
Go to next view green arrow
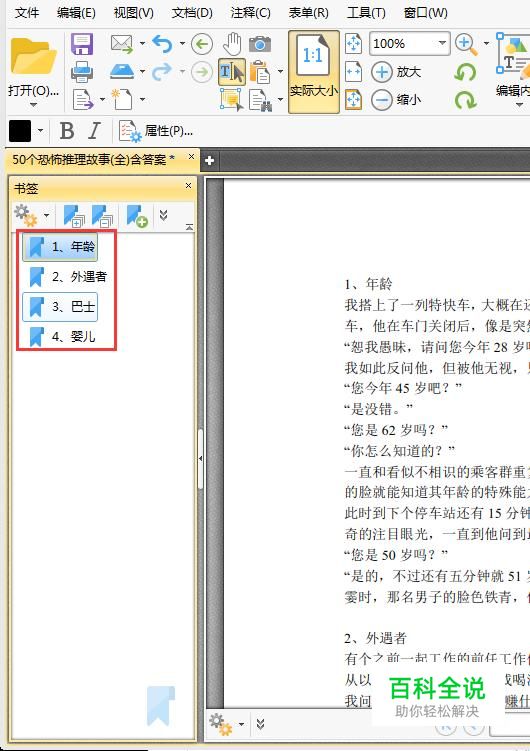(202, 72)
